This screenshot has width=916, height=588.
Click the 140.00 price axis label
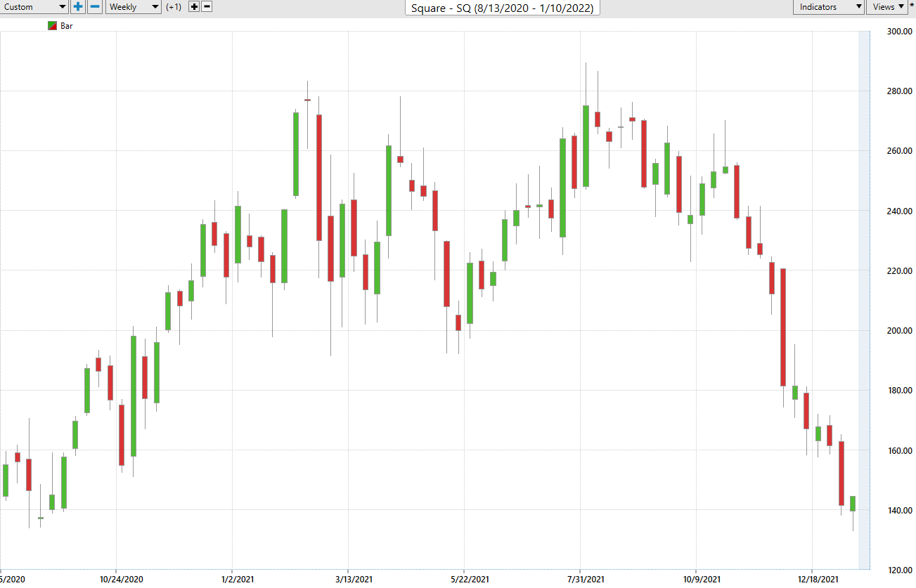tap(898, 511)
